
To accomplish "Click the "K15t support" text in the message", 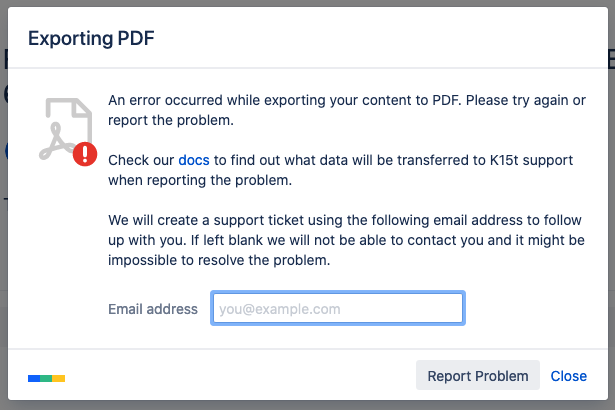I will 541,160.
